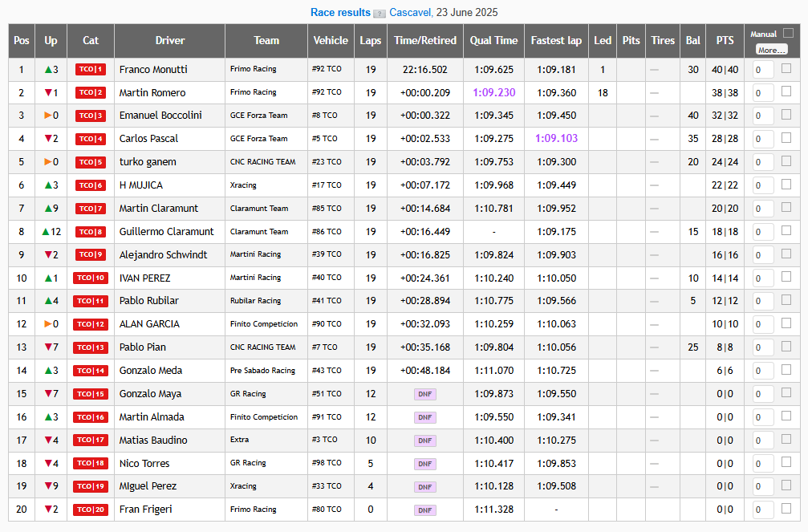Click the manual points field for Fran Frigeri
808x532 pixels.
[763, 510]
